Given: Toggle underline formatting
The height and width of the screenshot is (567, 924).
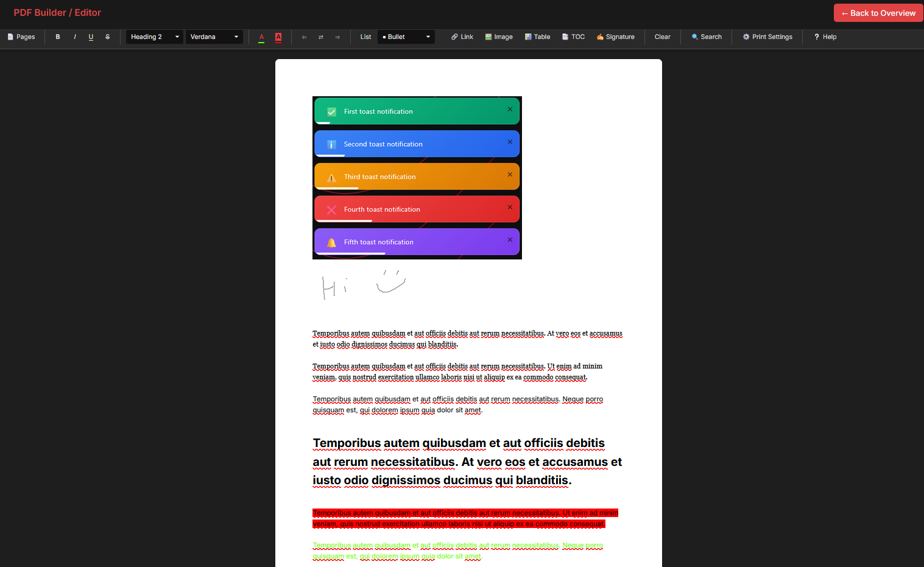Looking at the screenshot, I should pyautogui.click(x=91, y=37).
